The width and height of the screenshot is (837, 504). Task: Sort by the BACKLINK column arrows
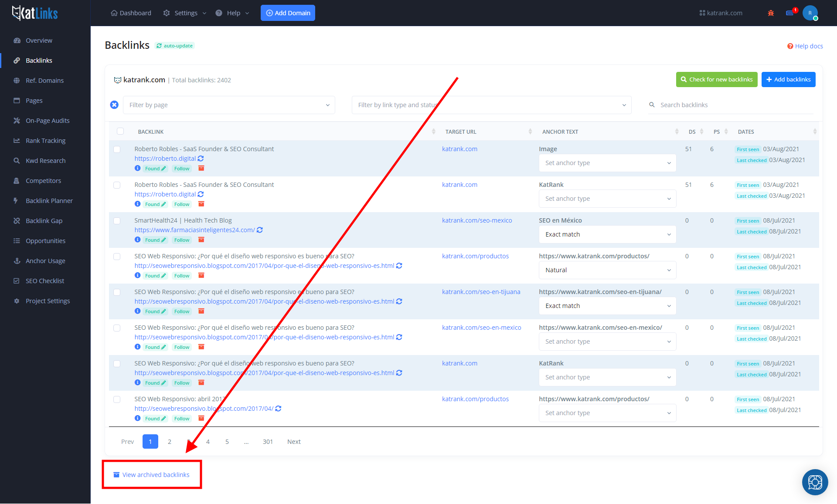433,132
